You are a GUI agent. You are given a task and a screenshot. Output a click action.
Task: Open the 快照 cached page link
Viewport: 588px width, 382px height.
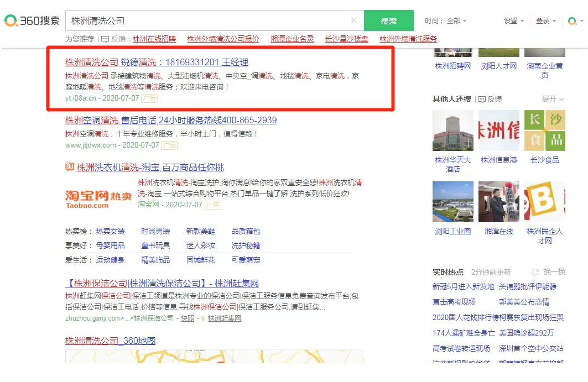[x=188, y=318]
